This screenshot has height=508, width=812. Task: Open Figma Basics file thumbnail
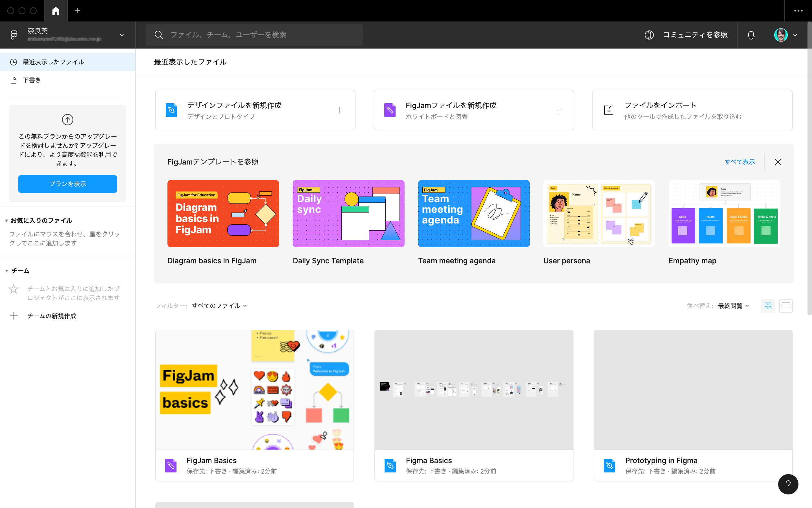(x=474, y=390)
